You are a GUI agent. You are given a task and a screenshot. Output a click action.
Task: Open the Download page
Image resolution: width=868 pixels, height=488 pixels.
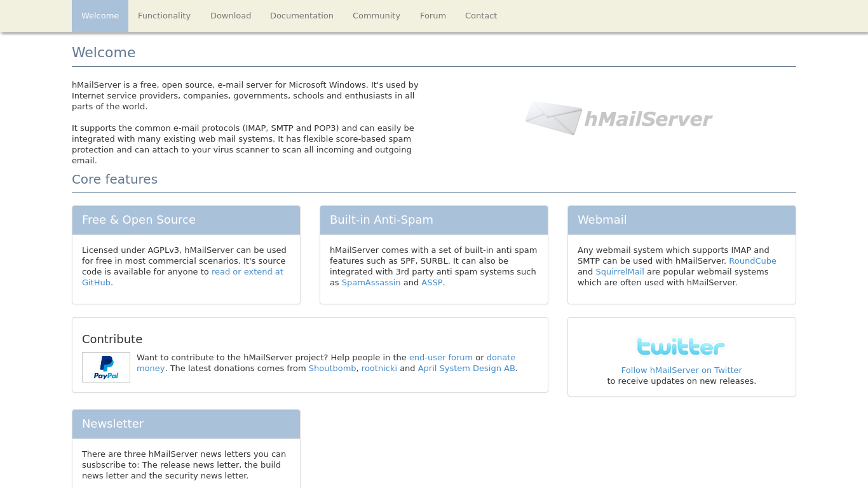[x=231, y=16]
